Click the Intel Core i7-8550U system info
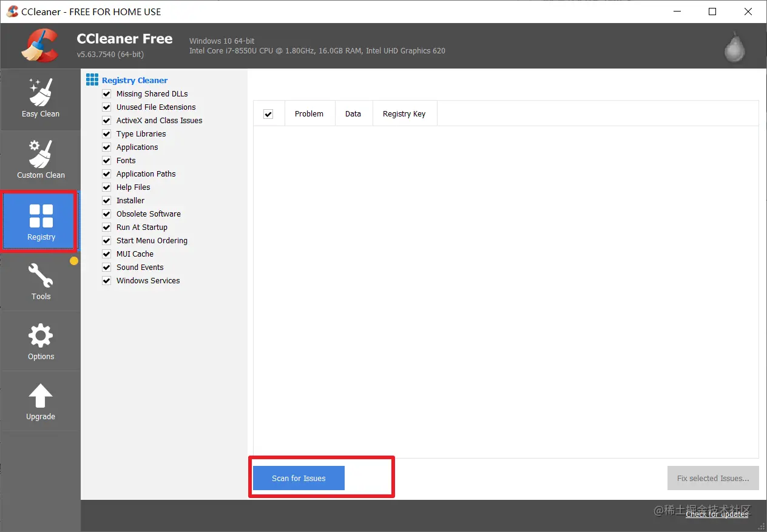This screenshot has height=532, width=767. coord(317,51)
